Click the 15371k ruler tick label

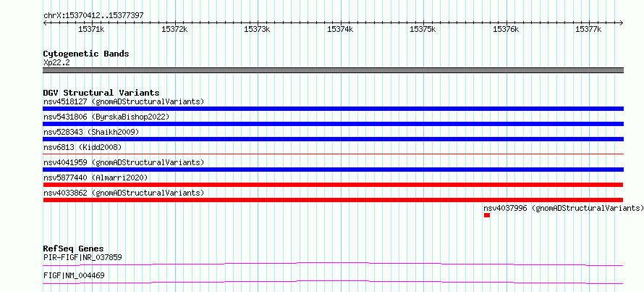point(92,30)
